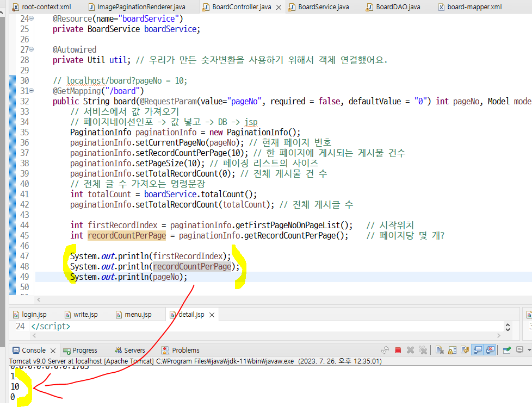Click the Pin Console icon

click(x=507, y=350)
